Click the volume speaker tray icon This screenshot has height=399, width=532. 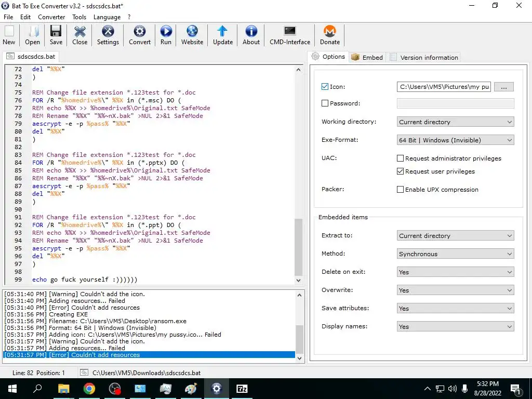453,389
